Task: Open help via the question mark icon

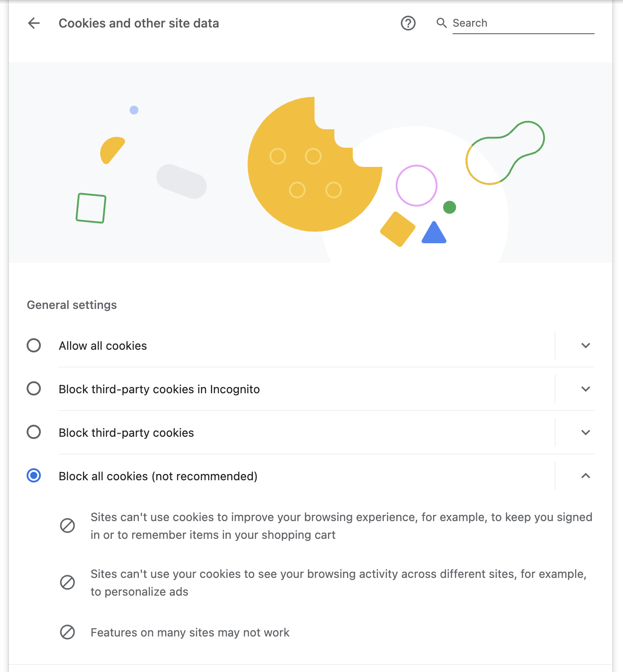Action: click(x=408, y=23)
